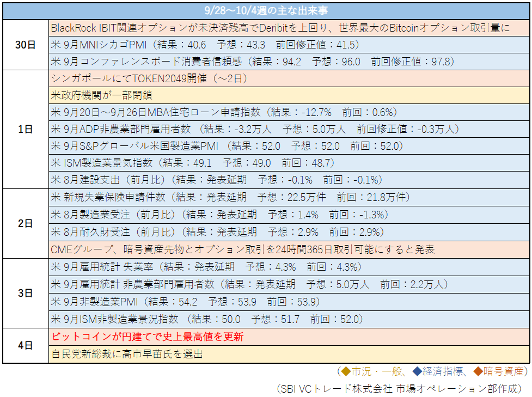Select the 3日 date cell
Screen dimensions: 532x397
pos(26,293)
